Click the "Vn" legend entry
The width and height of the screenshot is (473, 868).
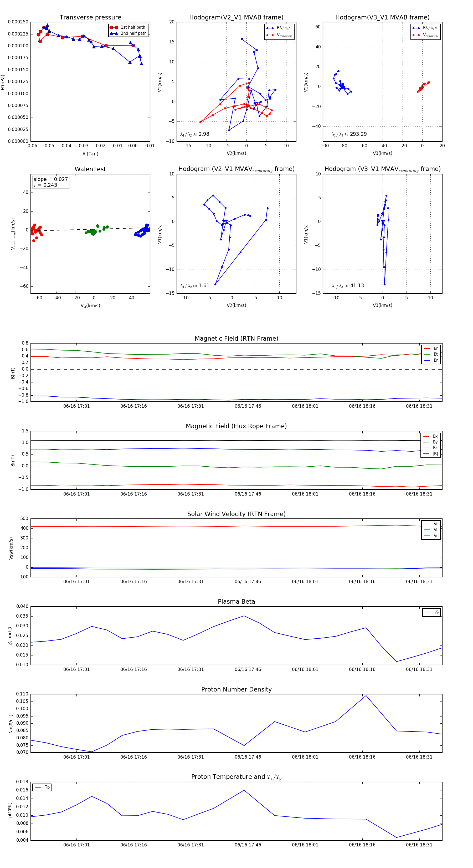click(431, 536)
